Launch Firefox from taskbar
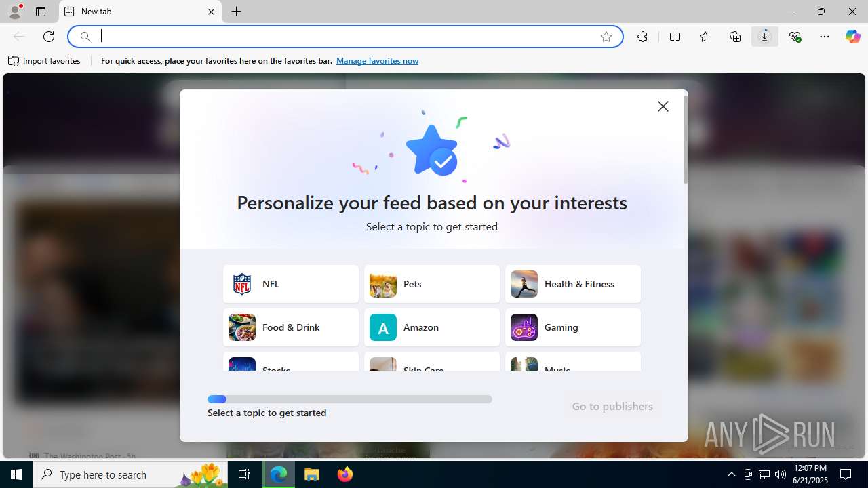 [345, 474]
